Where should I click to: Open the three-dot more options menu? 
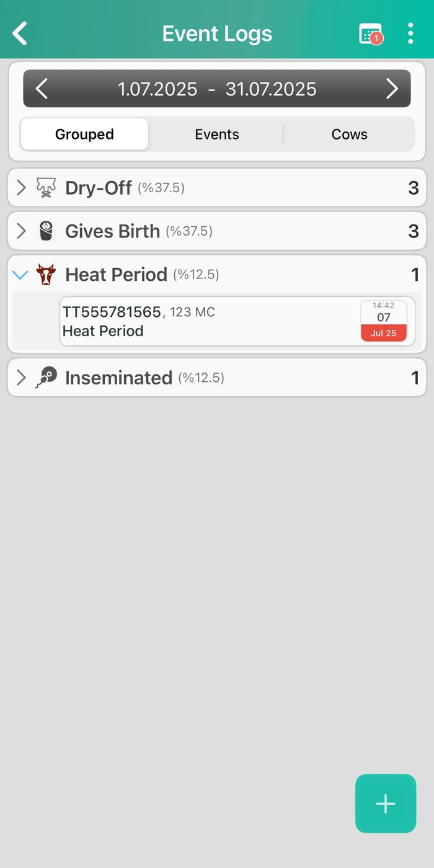(410, 33)
